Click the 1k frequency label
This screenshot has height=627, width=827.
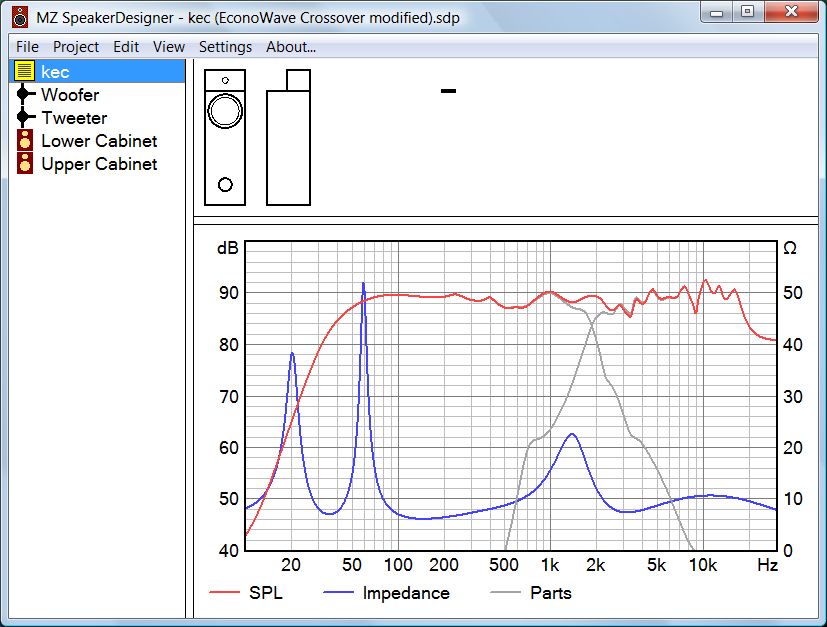(x=550, y=565)
